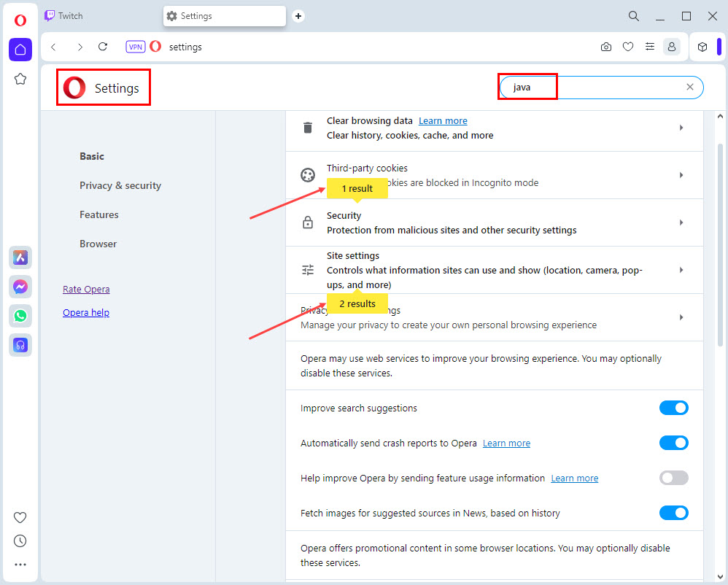
Task: Expand the Security row arrow
Action: coord(681,222)
